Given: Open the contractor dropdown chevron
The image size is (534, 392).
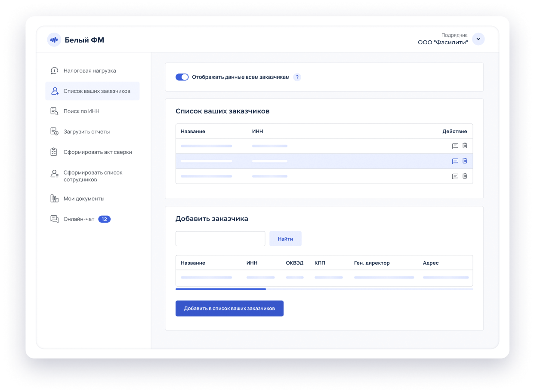Looking at the screenshot, I should point(478,39).
